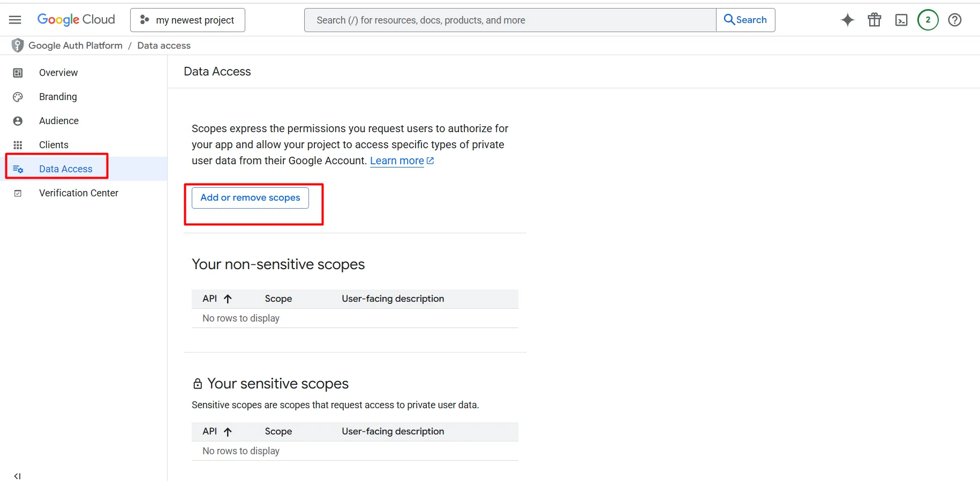This screenshot has height=481, width=980.
Task: Go to Google Auth Platform breadcrumb
Action: 76,45
